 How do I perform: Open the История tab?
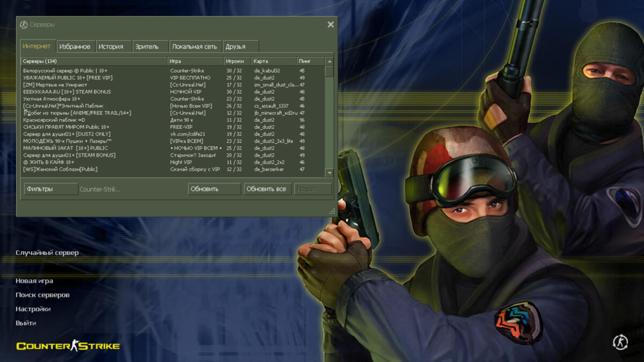point(111,47)
